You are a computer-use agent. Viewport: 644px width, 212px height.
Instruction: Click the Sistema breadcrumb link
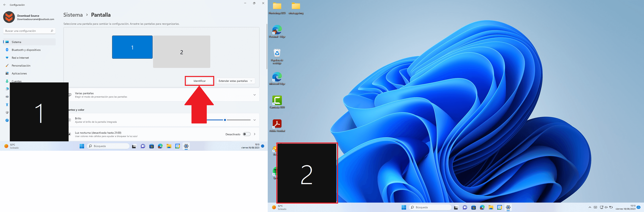click(x=73, y=15)
